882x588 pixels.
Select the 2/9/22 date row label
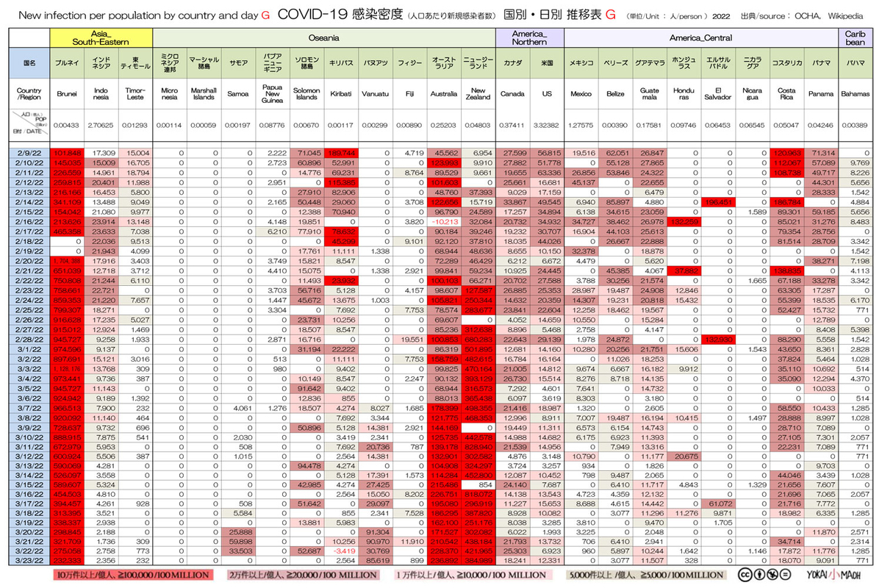(30, 151)
